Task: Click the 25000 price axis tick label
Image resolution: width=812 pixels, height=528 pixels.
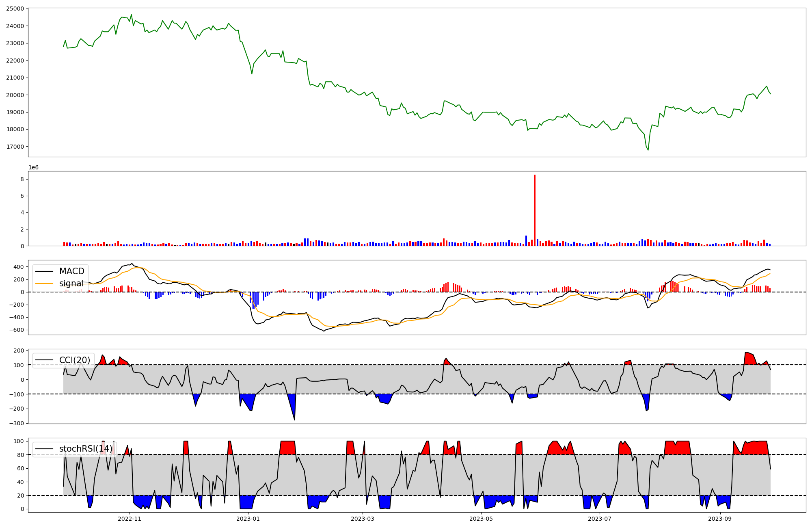Action: point(15,9)
